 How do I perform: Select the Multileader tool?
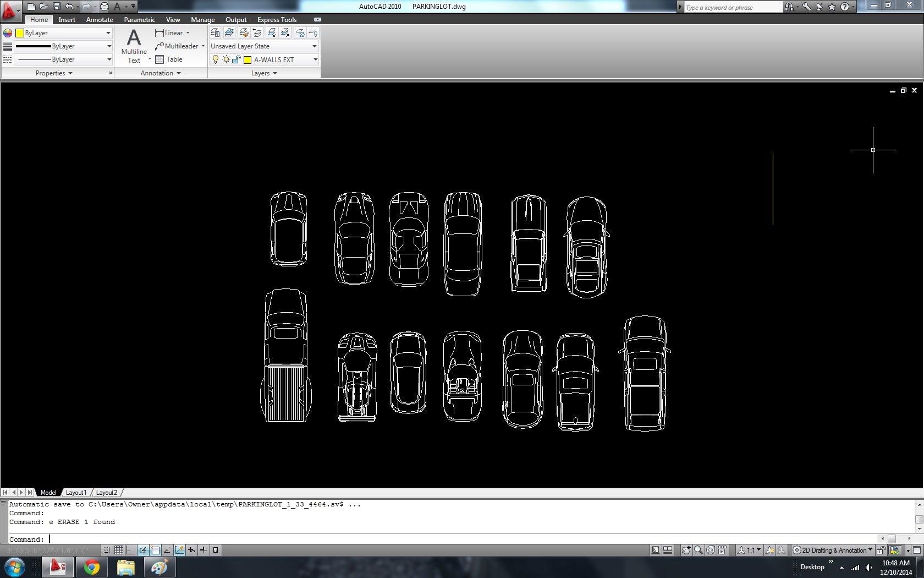(177, 46)
